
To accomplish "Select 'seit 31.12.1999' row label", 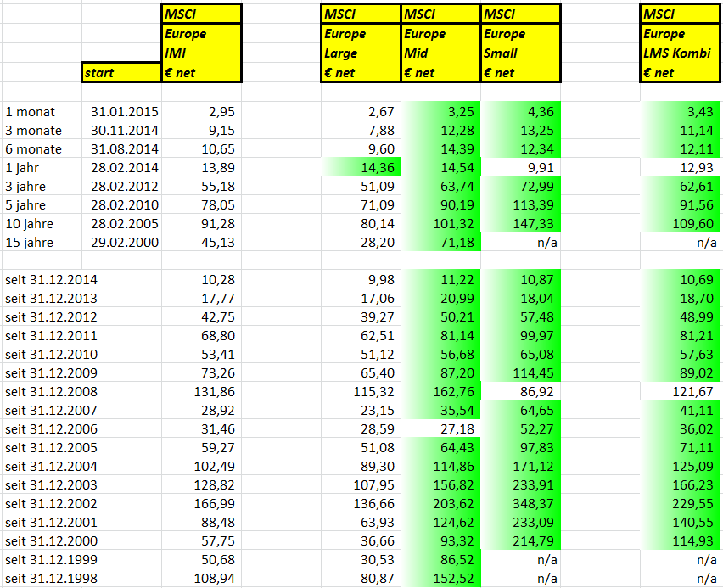I will click(x=51, y=559).
